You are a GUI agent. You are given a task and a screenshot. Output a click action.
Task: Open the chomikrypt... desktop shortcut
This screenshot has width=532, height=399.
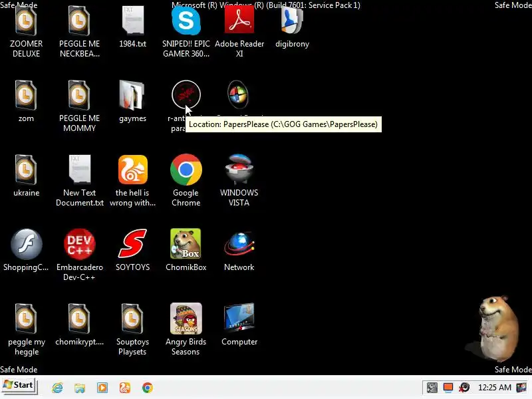pos(79,319)
